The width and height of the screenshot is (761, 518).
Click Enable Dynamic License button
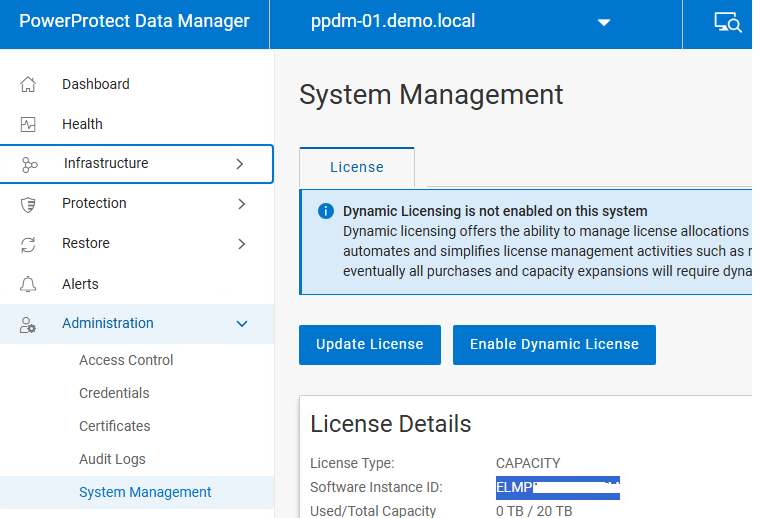(x=554, y=345)
